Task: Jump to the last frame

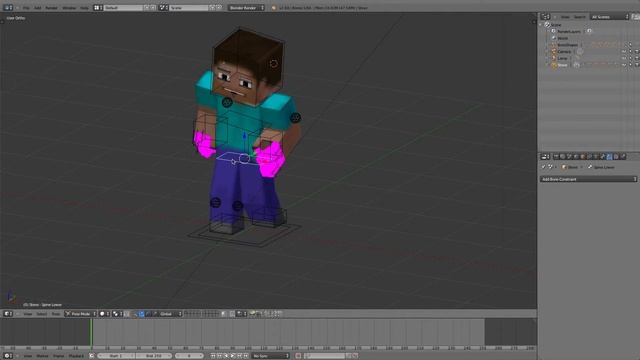Action: click(246, 356)
